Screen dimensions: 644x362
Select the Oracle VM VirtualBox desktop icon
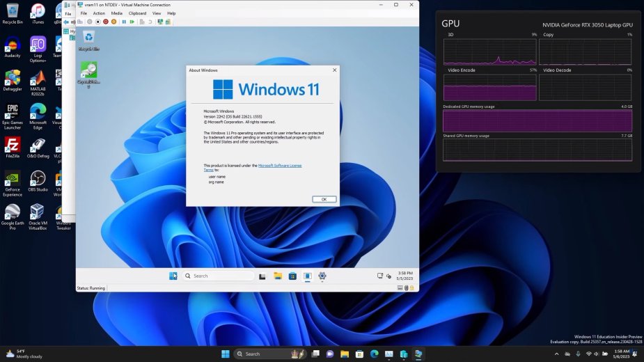pyautogui.click(x=38, y=217)
